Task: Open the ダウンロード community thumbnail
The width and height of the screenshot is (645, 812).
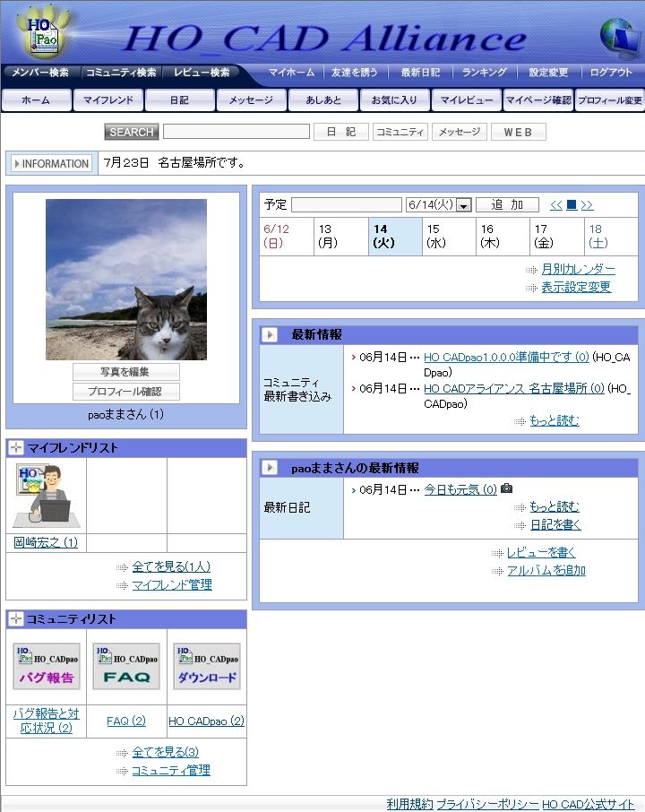Action: tap(207, 667)
